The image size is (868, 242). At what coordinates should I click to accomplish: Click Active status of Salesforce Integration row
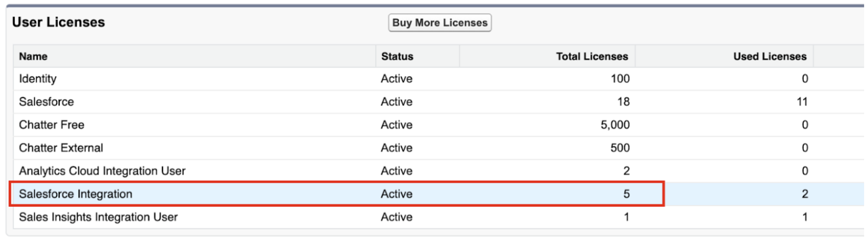point(397,194)
